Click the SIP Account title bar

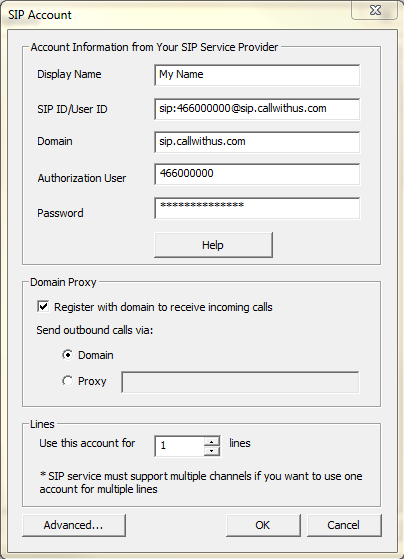point(178,15)
